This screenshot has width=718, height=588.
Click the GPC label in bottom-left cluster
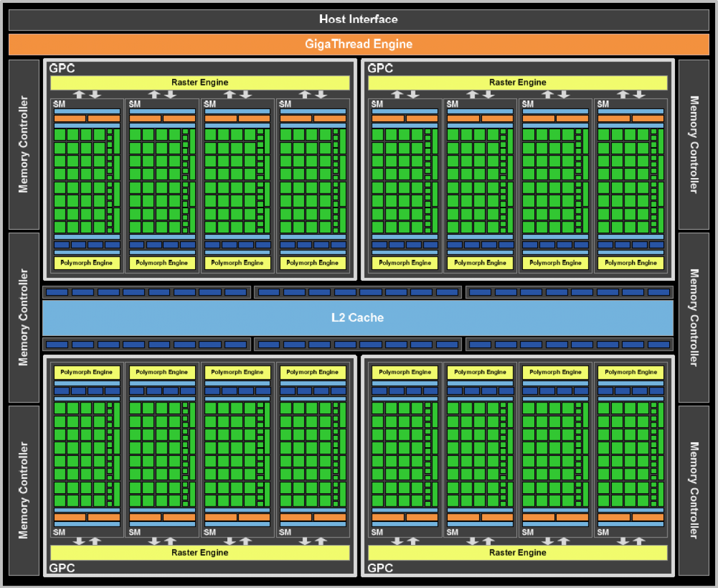(62, 568)
